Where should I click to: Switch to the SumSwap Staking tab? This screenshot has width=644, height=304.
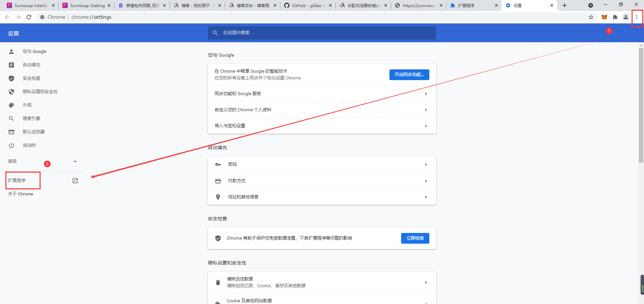coord(86,5)
